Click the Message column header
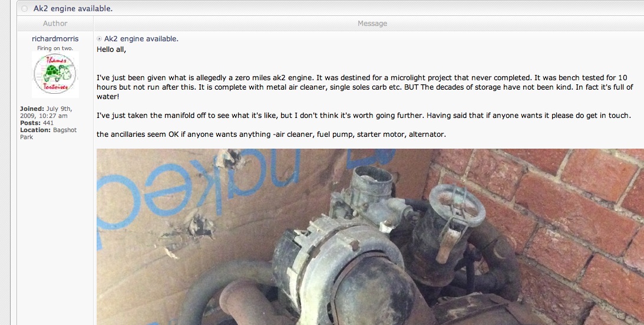This screenshot has height=325, width=644. 372,24
